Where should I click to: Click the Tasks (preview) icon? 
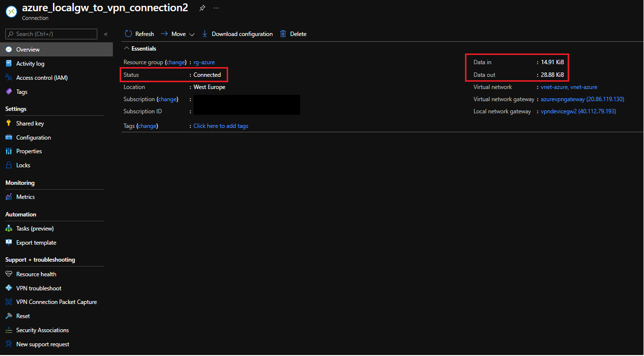coord(9,229)
